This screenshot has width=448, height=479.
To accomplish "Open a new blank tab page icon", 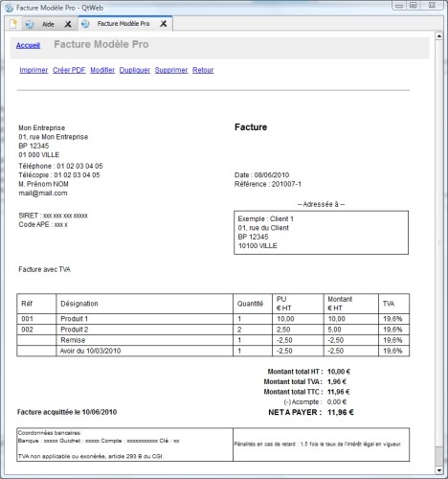I will pyautogui.click(x=13, y=24).
